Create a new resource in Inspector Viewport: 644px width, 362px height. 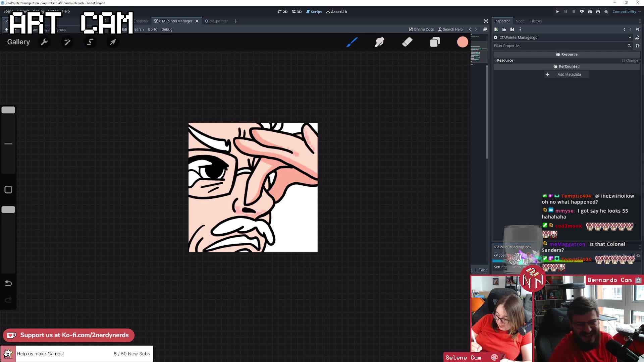(496, 29)
